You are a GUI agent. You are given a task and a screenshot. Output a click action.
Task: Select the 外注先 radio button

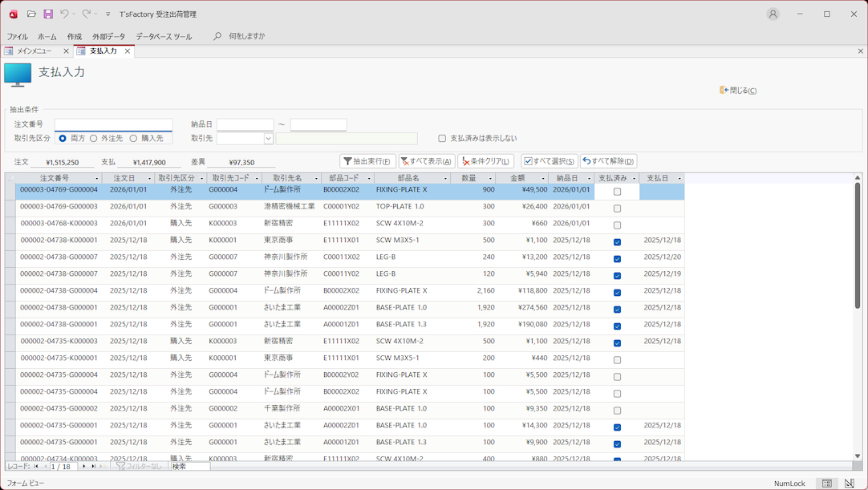pyautogui.click(x=94, y=139)
